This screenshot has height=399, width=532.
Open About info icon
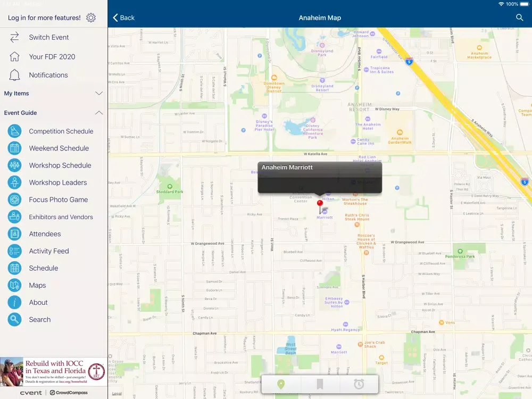click(x=14, y=302)
